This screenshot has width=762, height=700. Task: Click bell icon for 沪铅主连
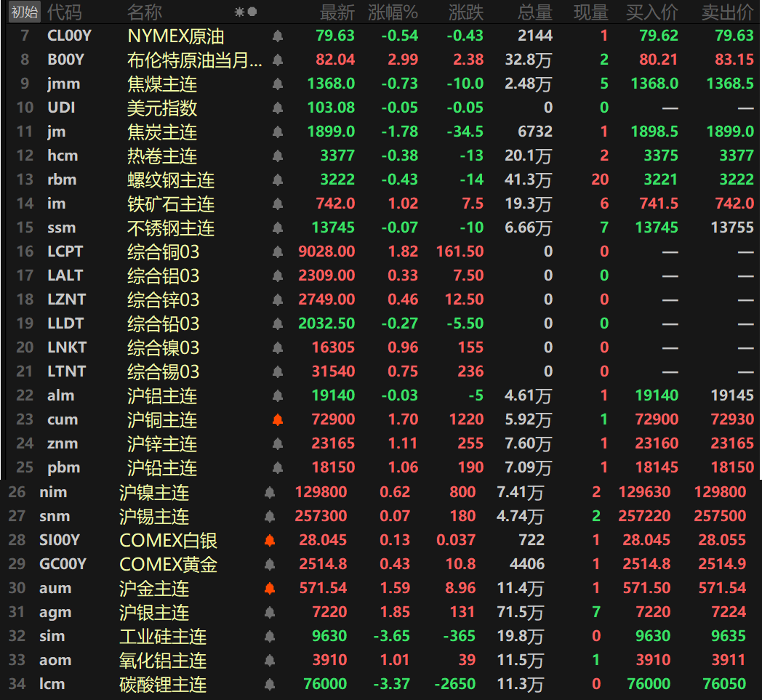[x=278, y=467]
